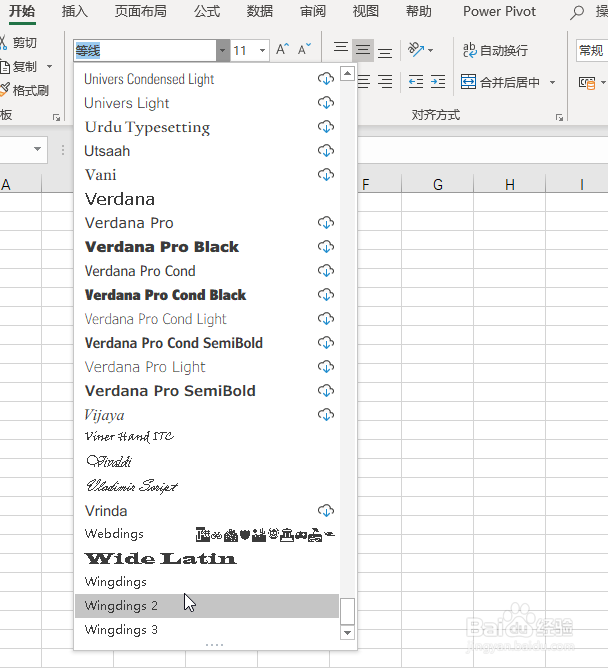Click the 剪切 cut button

click(x=19, y=43)
